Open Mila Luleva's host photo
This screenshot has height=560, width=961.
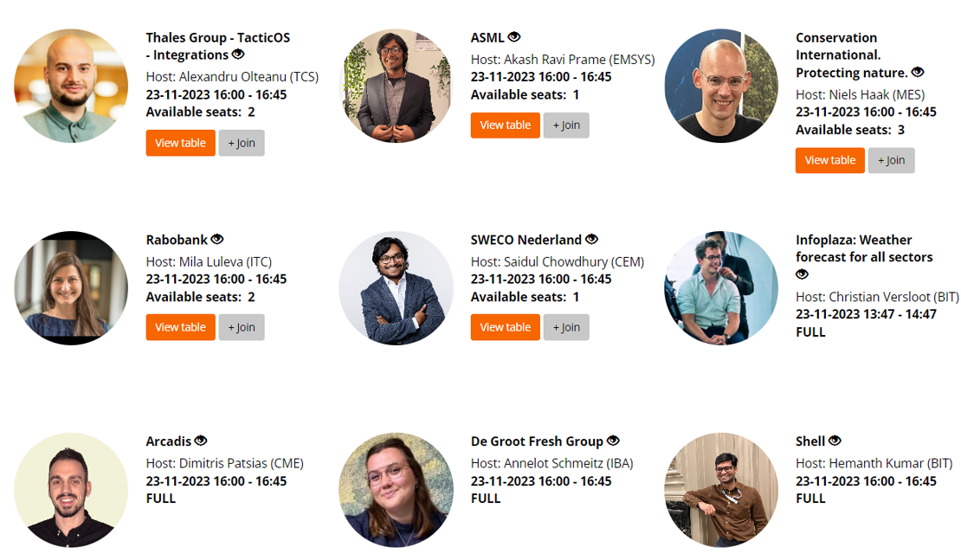coord(71,288)
